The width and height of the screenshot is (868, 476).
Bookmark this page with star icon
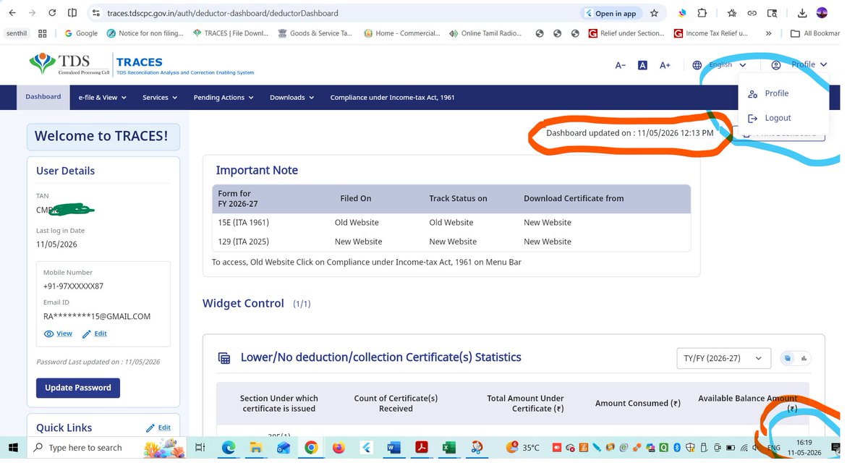click(654, 13)
